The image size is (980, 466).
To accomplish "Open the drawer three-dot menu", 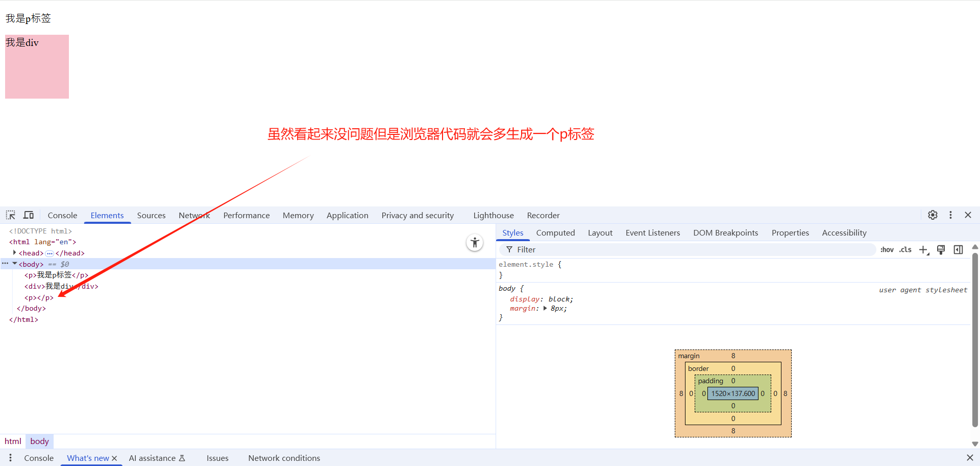I will coord(10,458).
